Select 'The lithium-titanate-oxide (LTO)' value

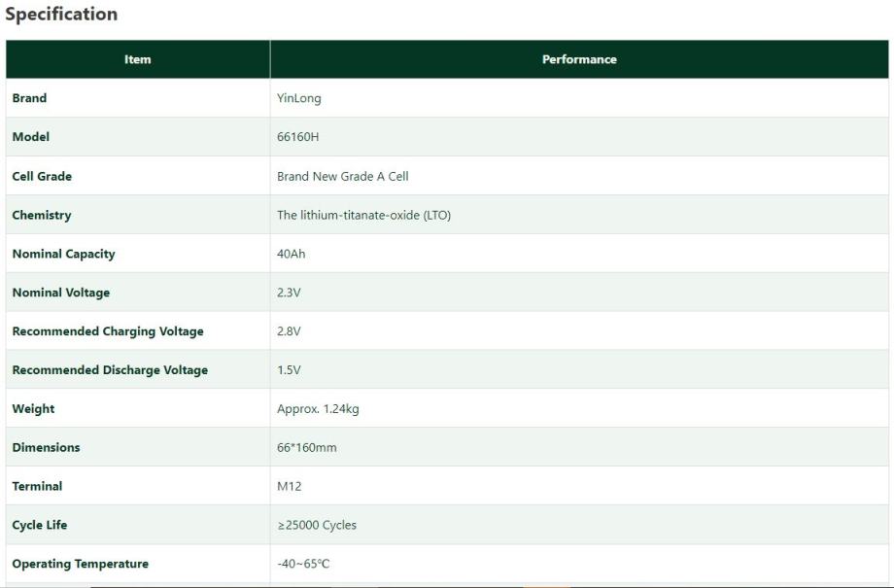(363, 215)
